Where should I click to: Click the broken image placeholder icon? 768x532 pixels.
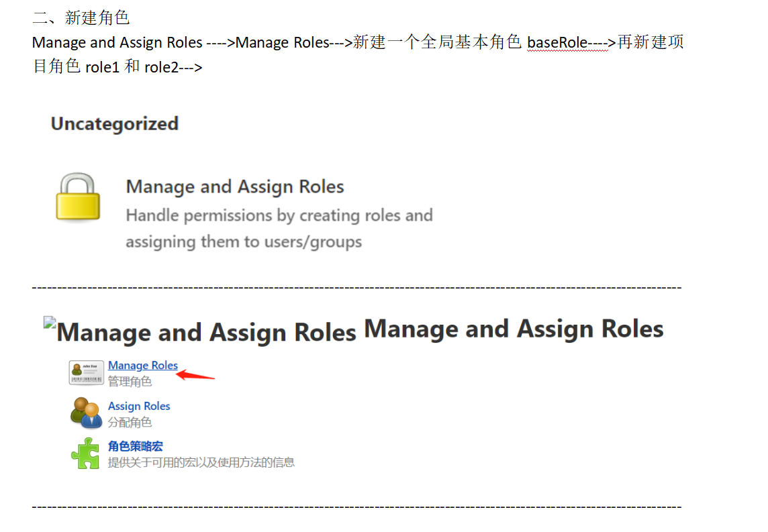tap(49, 323)
